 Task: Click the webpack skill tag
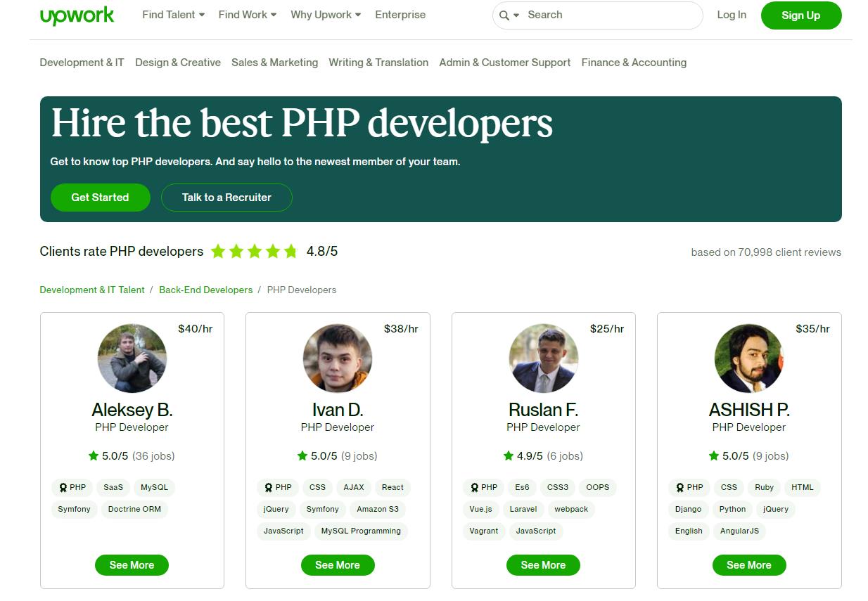pos(571,509)
